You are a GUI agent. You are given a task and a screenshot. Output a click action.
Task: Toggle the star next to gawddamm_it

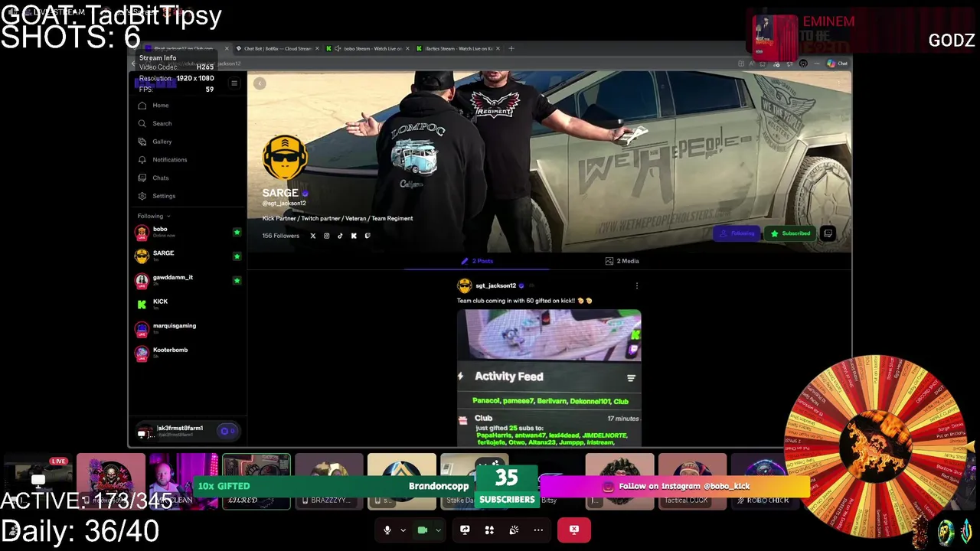click(237, 281)
